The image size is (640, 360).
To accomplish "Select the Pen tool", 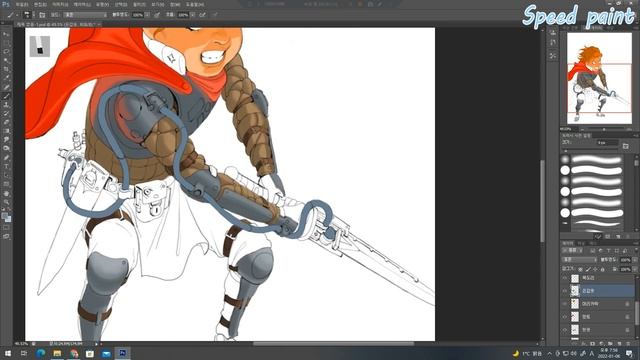I will 6,158.
